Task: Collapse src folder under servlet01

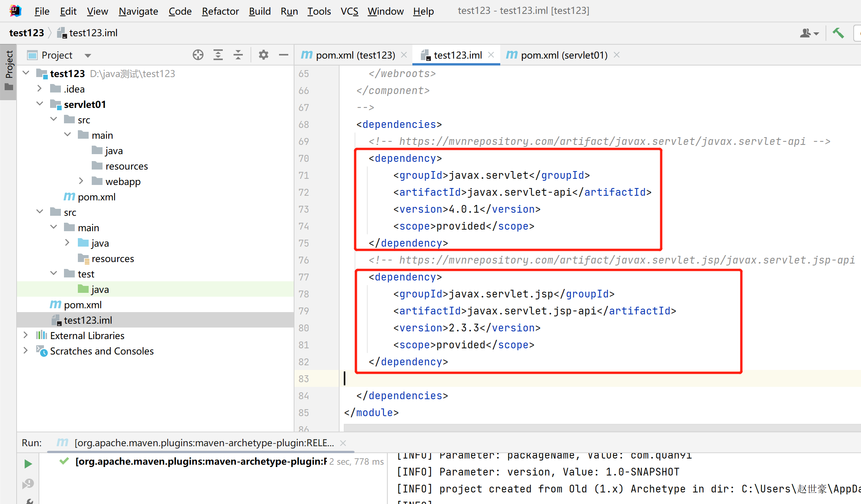Action: click(x=54, y=119)
